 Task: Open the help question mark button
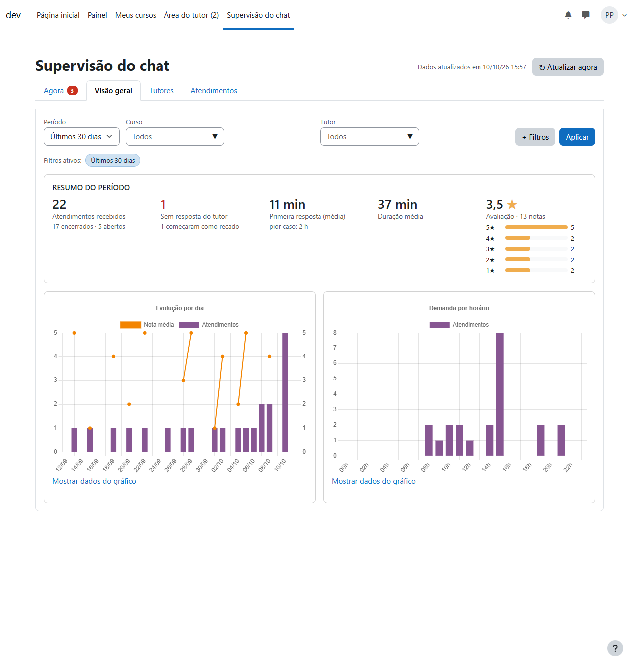pyautogui.click(x=615, y=648)
